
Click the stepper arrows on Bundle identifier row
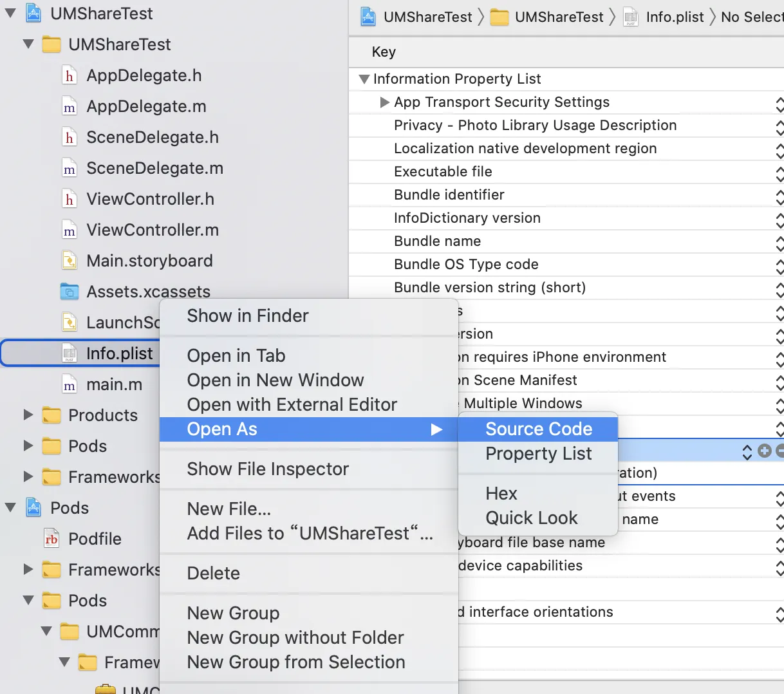pos(779,195)
